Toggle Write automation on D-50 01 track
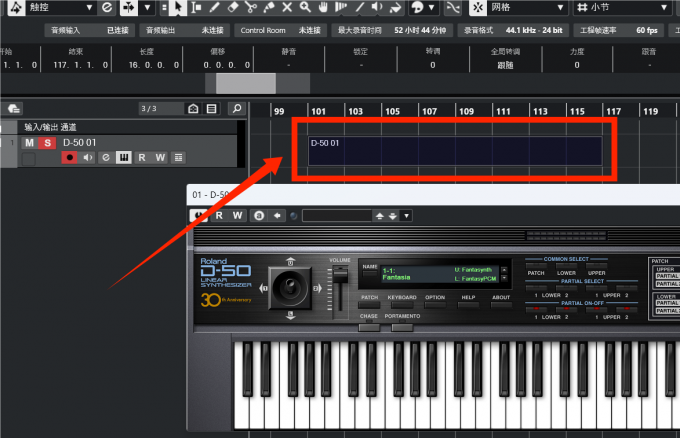Viewport: 680px width, 438px height. click(x=160, y=157)
